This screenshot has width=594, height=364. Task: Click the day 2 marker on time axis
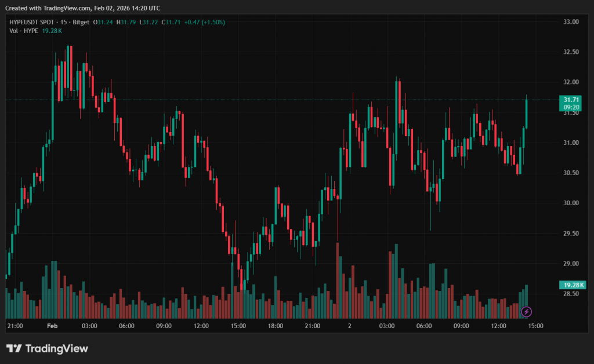[350, 326]
